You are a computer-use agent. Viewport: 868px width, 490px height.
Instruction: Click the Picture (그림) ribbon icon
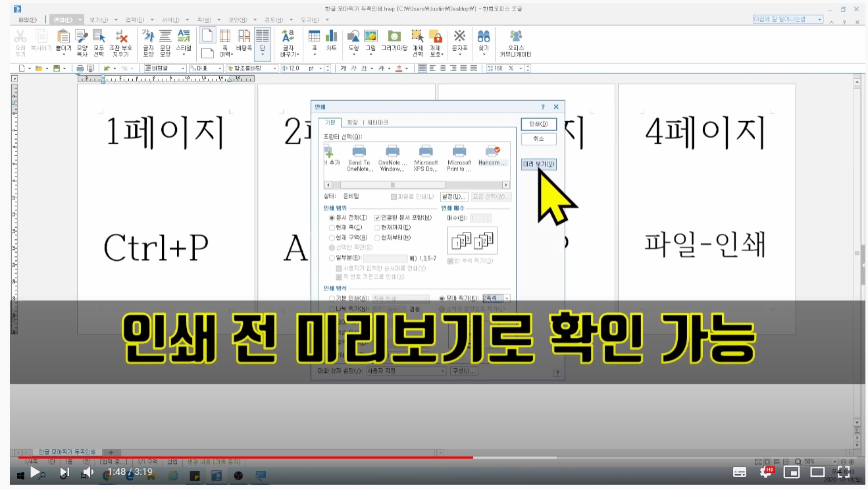pos(370,43)
